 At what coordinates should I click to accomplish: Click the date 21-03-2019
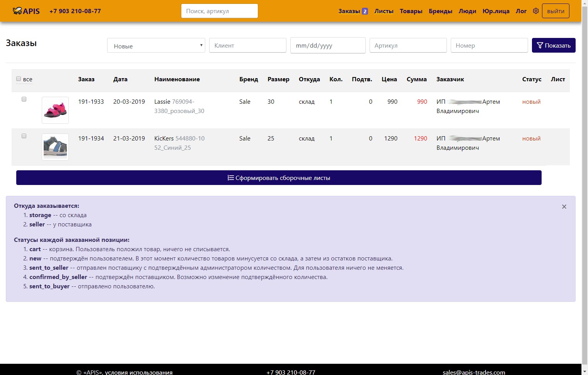pos(129,139)
